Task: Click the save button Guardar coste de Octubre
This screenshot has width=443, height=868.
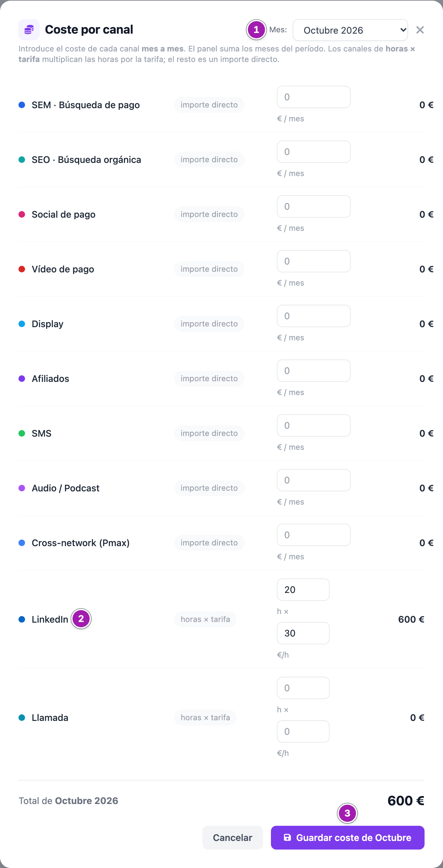Action: click(x=348, y=838)
